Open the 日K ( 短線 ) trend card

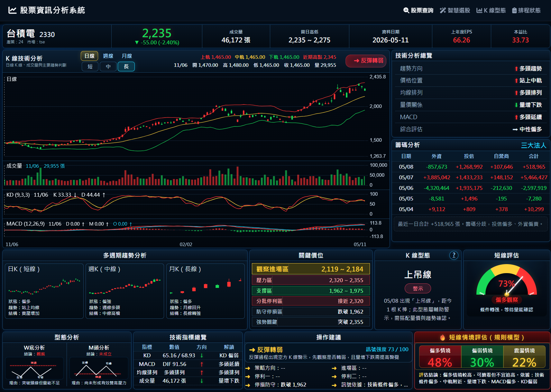click(44, 291)
